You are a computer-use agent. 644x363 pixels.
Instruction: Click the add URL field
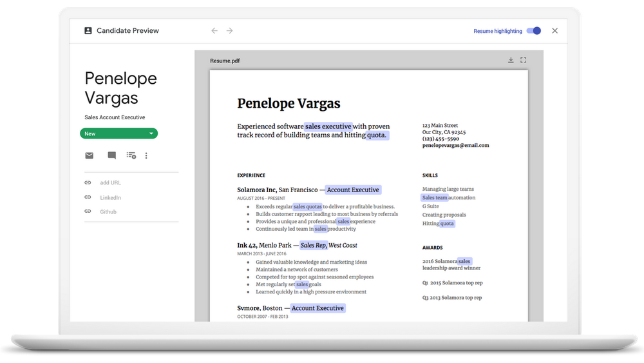pos(111,183)
